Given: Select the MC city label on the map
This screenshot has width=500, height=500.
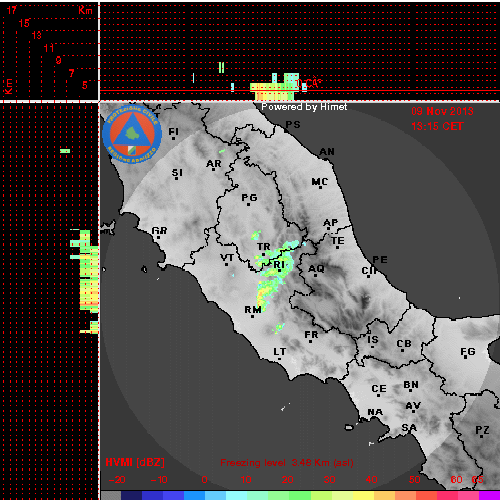Looking at the screenshot, I should [x=320, y=182].
